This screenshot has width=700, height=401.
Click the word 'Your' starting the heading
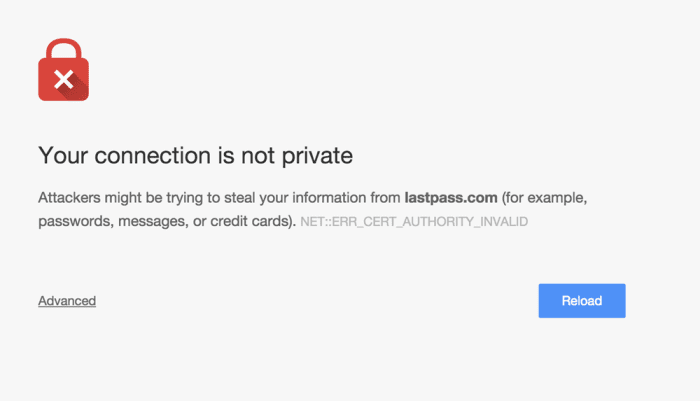click(x=62, y=155)
